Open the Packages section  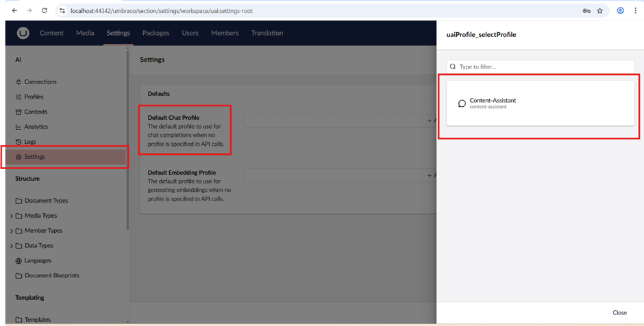point(156,33)
